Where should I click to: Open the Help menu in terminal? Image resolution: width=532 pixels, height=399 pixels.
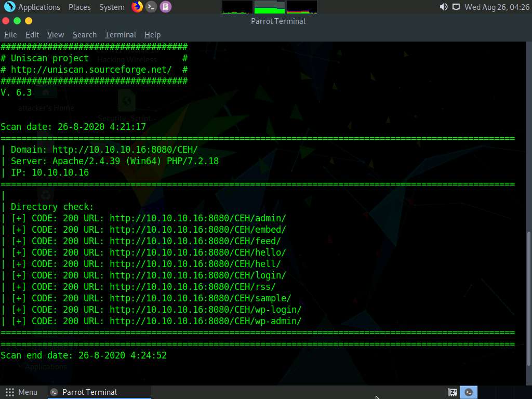(152, 35)
